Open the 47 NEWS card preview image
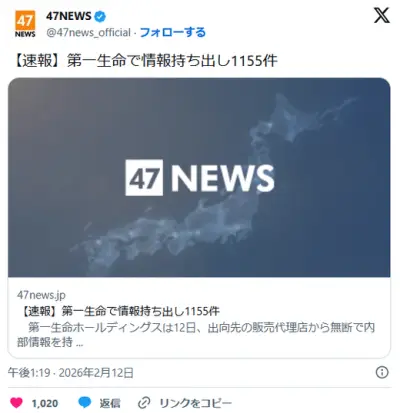This screenshot has width=400, height=413. [x=199, y=177]
